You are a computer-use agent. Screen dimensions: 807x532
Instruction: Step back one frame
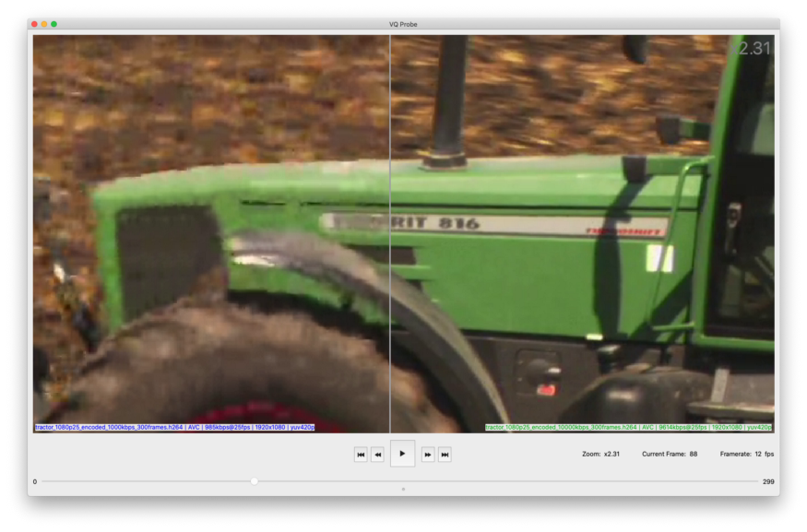tap(378, 455)
